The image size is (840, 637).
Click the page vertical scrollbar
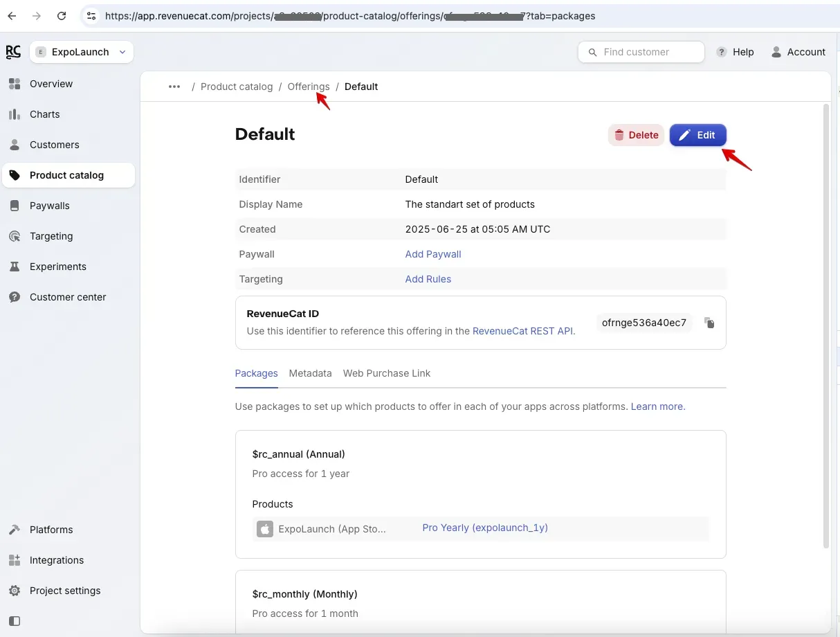[x=825, y=325]
